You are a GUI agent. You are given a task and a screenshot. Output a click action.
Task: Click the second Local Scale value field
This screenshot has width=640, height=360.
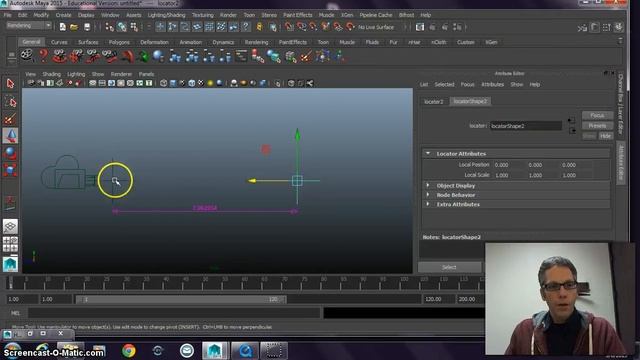coord(542,175)
